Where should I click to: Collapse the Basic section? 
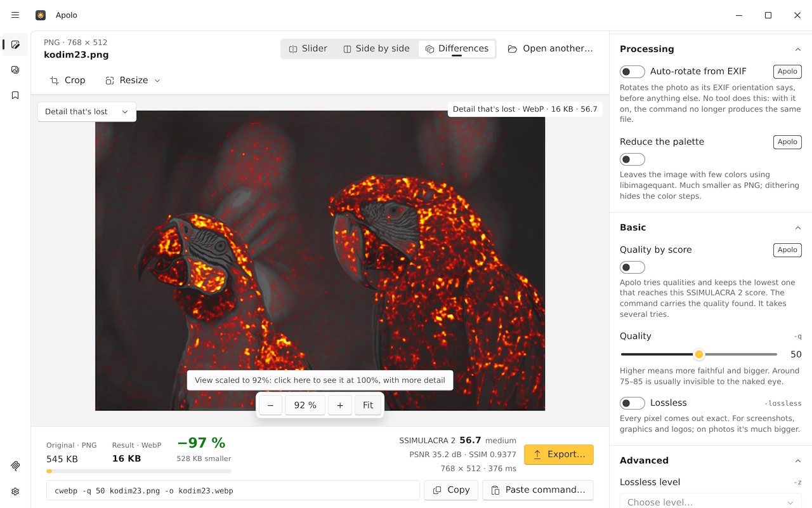click(797, 227)
